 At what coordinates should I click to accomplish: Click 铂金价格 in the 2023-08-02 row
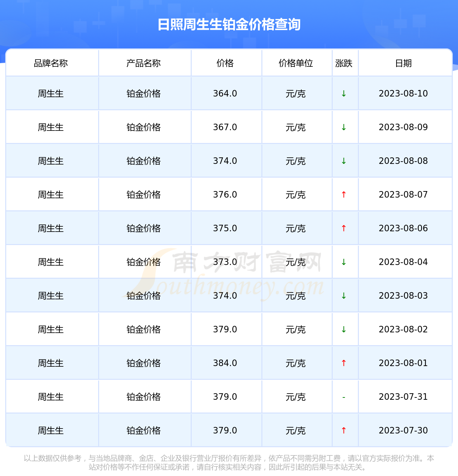click(x=144, y=329)
